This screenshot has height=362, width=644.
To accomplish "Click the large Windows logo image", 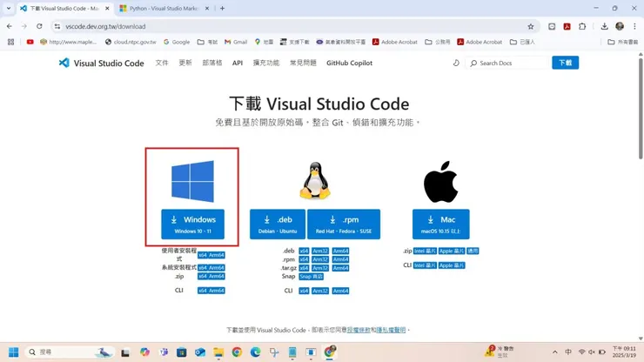I will (x=192, y=181).
